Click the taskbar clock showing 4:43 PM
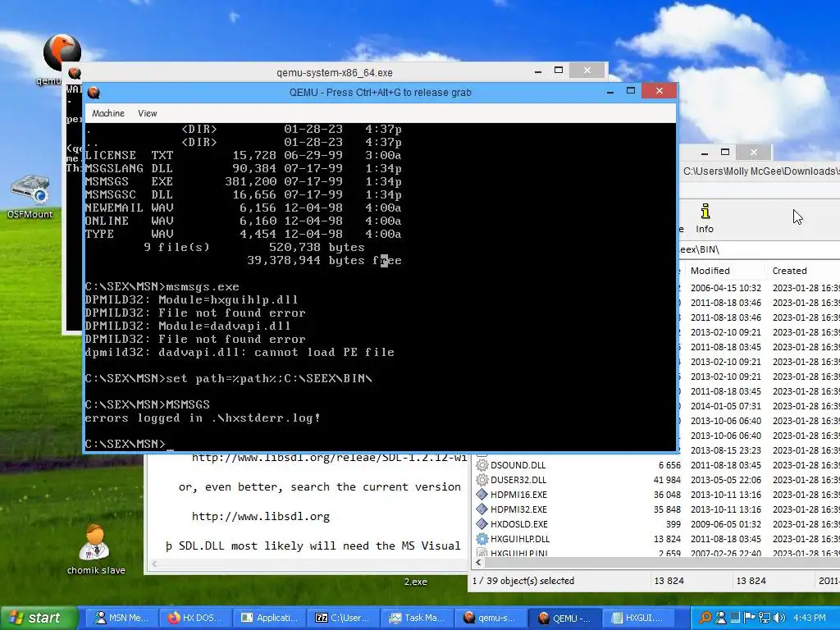 [810, 618]
